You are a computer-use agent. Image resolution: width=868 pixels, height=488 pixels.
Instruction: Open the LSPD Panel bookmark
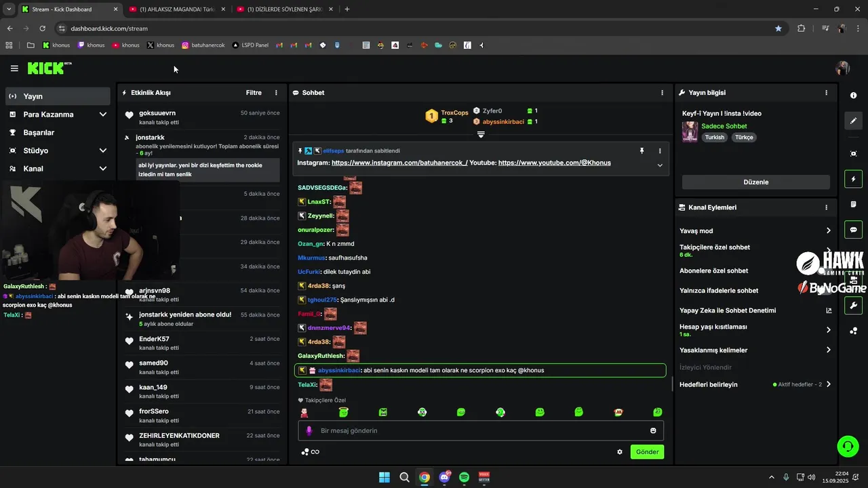(250, 45)
